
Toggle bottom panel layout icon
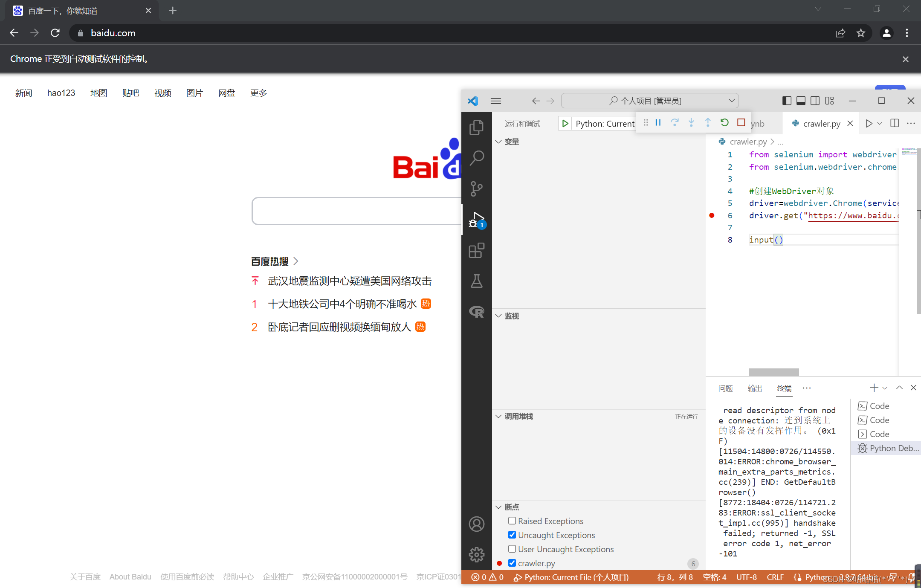click(801, 101)
